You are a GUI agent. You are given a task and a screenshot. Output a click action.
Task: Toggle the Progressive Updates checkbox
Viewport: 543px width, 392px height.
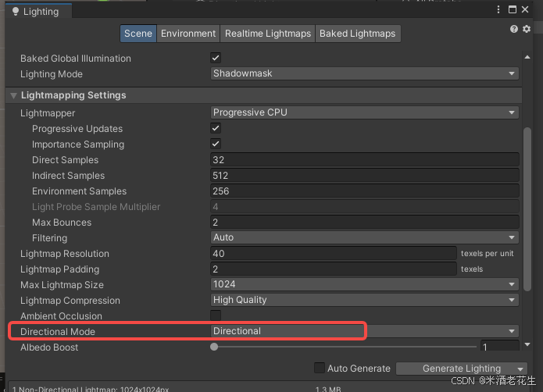click(216, 128)
